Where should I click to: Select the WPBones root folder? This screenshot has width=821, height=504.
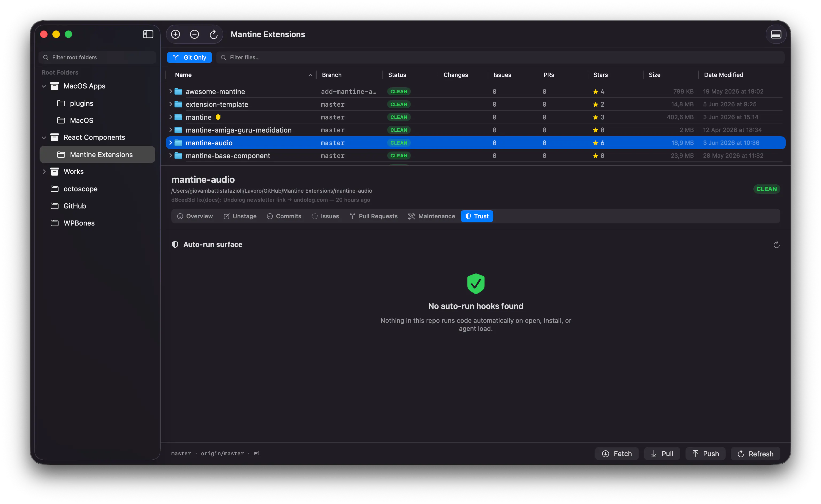(97, 223)
